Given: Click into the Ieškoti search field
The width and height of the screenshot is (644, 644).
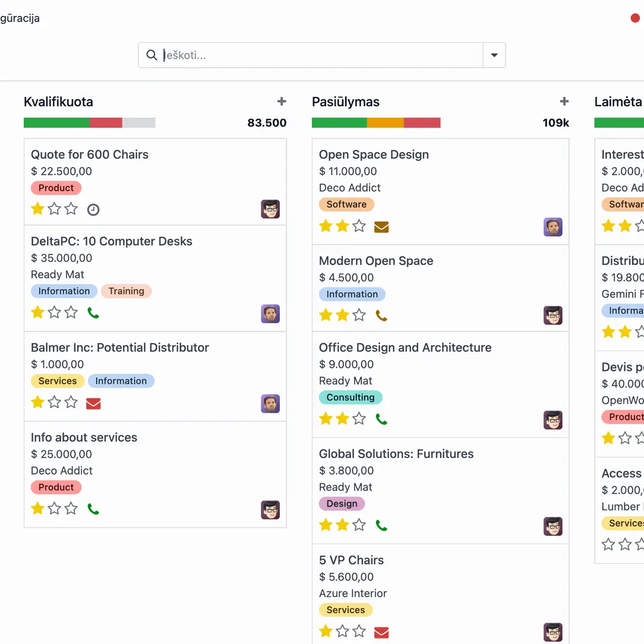Looking at the screenshot, I should coord(321,55).
